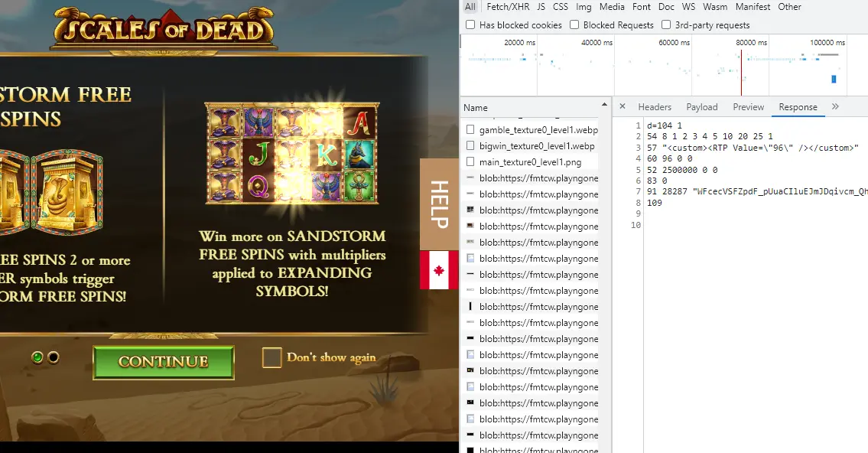The image size is (868, 453).
Task: Click the 80000 ms timeline label
Action: click(751, 42)
